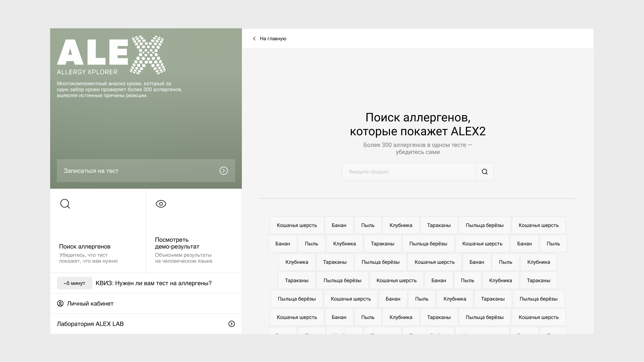This screenshot has height=362, width=644.
Task: Pick Тараканы tag in the second tag row
Action: pos(383,244)
